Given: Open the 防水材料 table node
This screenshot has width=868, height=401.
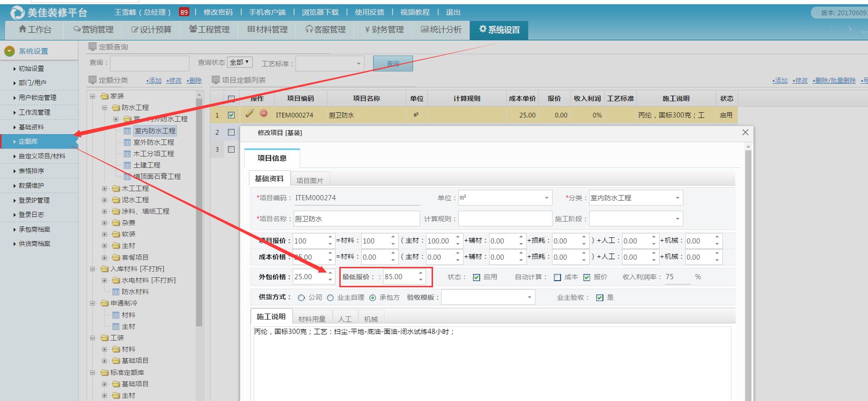Looking at the screenshot, I should pyautogui.click(x=135, y=292).
